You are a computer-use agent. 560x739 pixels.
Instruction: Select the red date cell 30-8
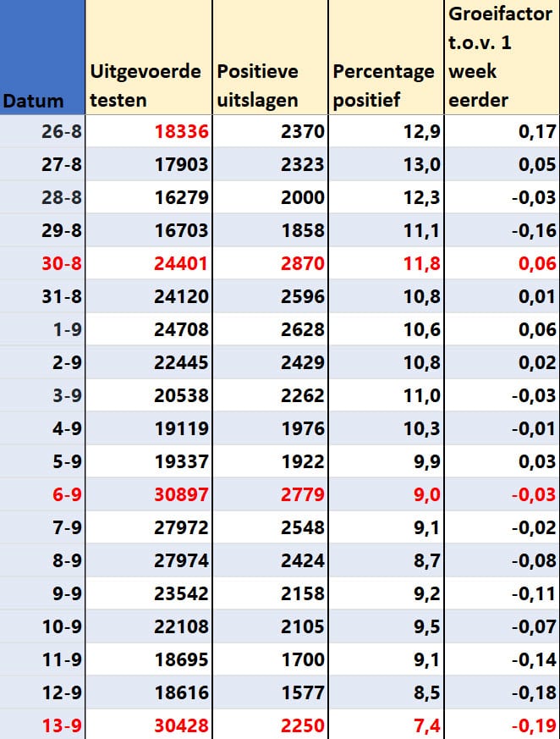[42, 263]
